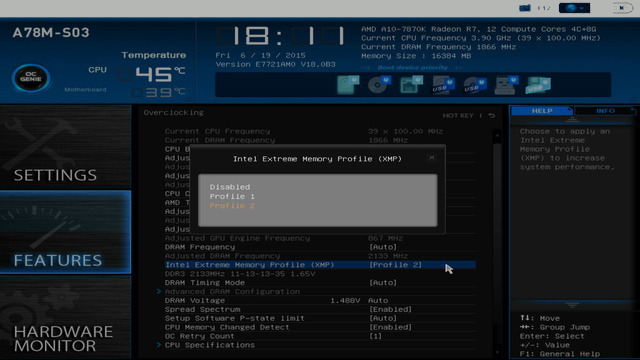Open the DRAM Frequency [Auto] value

(383, 247)
